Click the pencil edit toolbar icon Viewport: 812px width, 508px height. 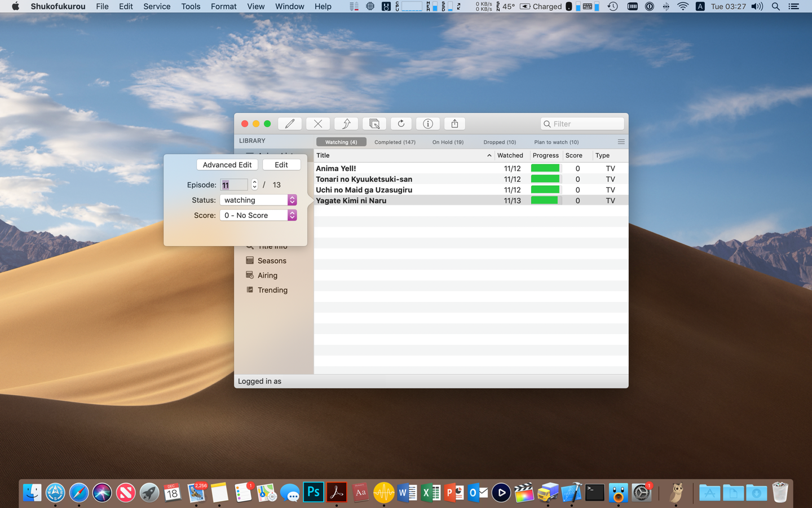click(x=290, y=124)
